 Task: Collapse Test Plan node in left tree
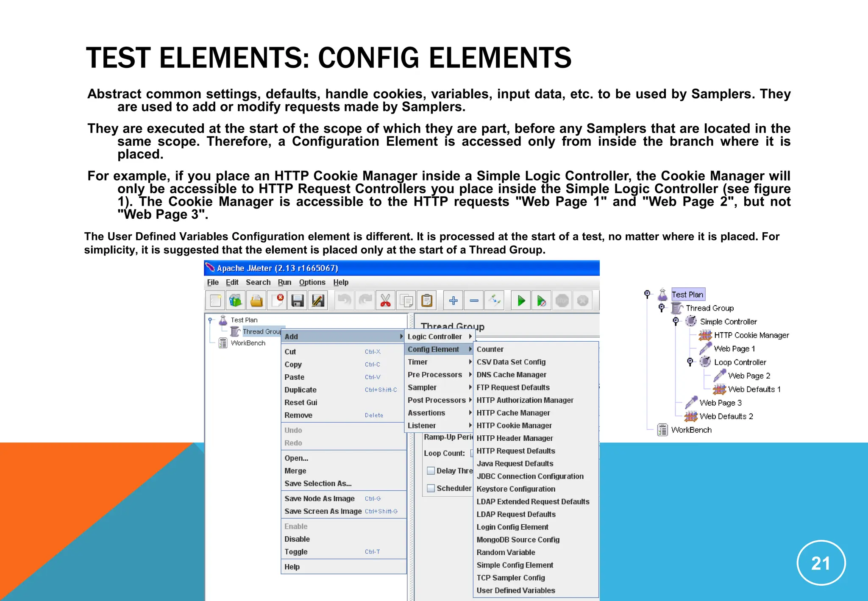pos(210,320)
